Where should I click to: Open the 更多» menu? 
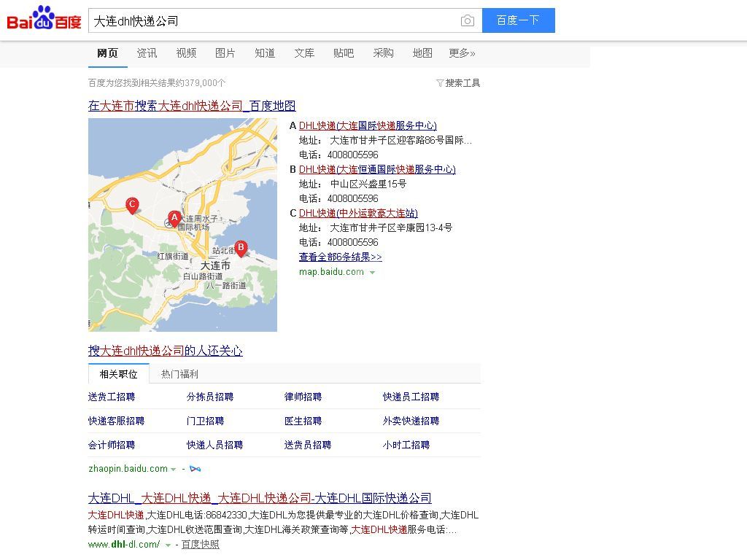[x=462, y=52]
